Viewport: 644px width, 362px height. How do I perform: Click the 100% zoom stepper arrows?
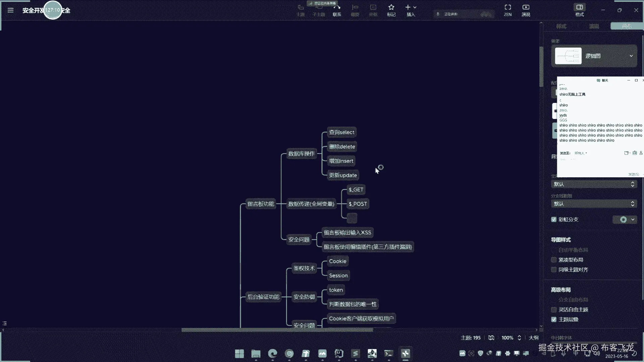coord(519,338)
